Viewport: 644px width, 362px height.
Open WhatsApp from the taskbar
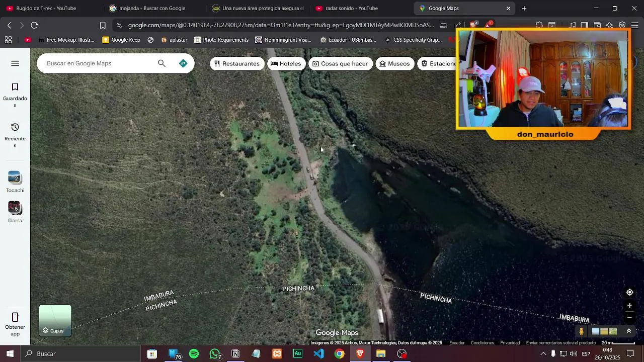(215, 354)
